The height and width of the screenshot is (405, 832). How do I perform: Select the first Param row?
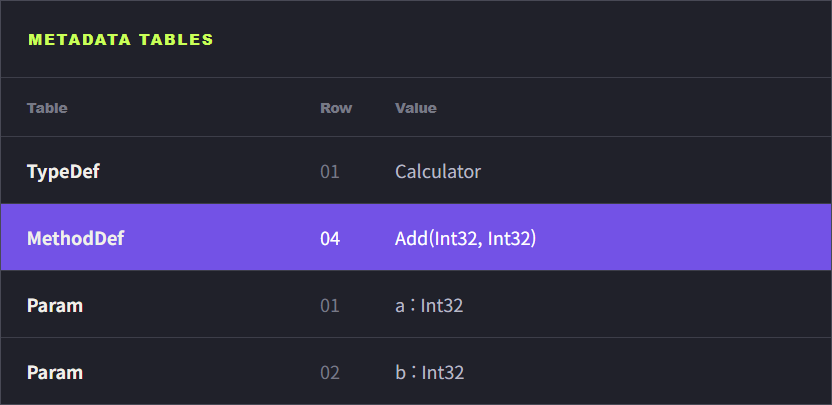(416, 304)
